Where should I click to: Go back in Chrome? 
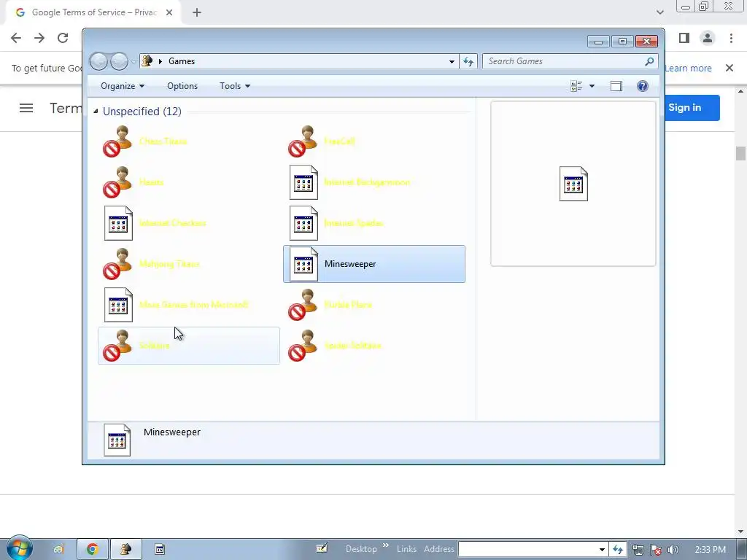(x=16, y=38)
